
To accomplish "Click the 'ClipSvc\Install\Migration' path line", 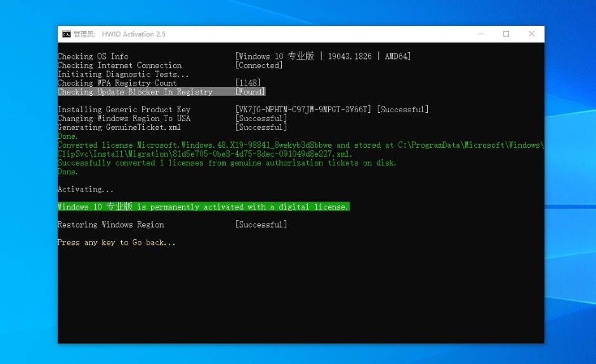I will click(205, 153).
